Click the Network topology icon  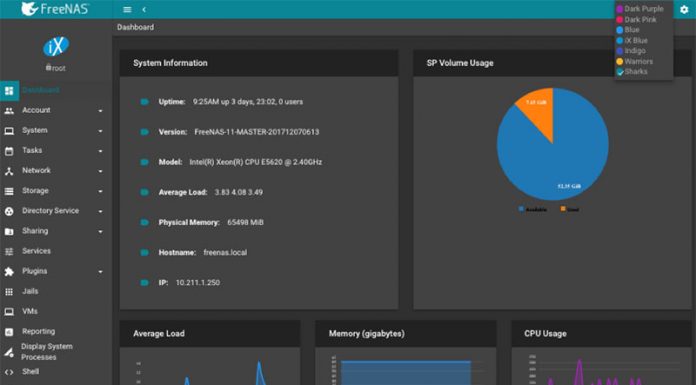coord(9,171)
